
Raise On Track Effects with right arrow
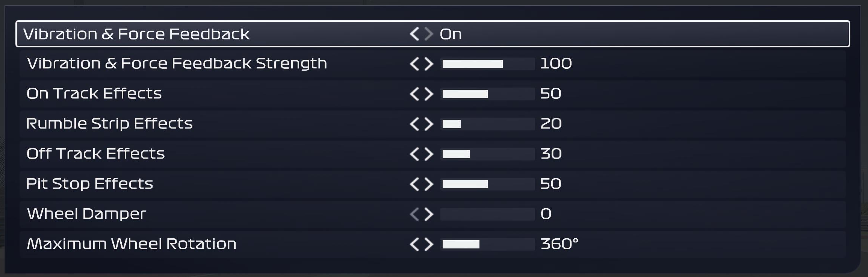[429, 94]
